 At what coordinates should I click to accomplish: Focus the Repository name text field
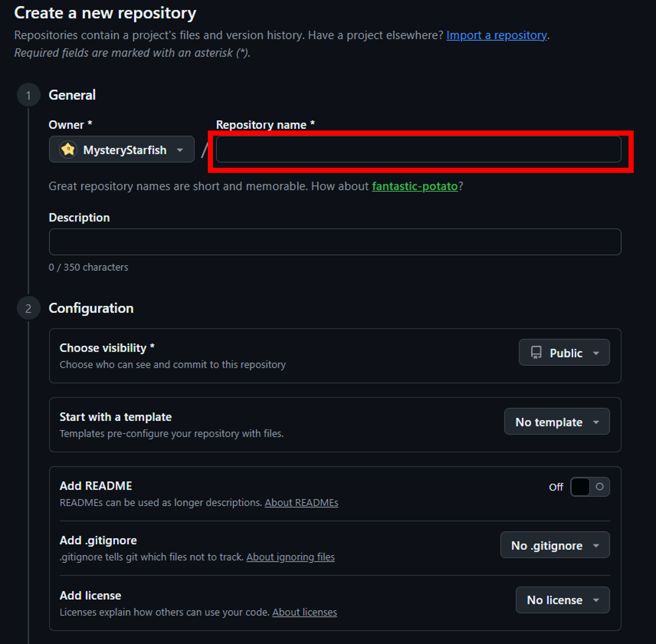[x=418, y=150]
